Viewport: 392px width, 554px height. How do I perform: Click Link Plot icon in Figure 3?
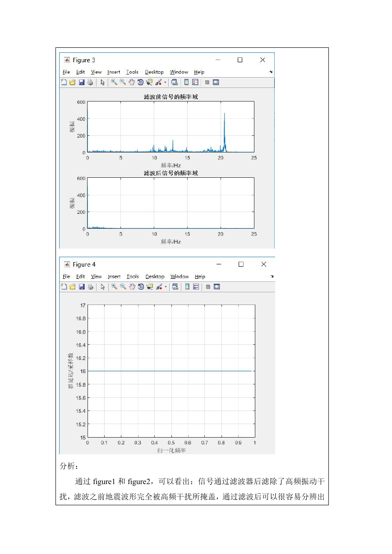174,82
